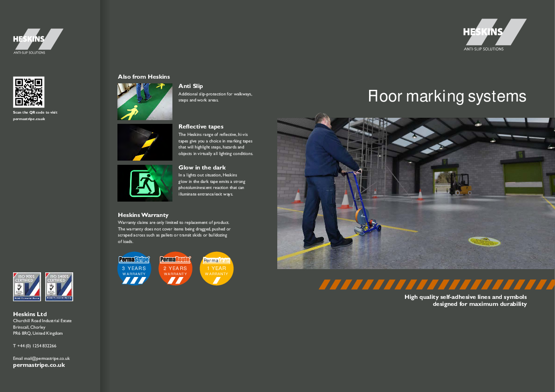The width and height of the screenshot is (555, 392).
Task: Click the 'Heskins Warranty' heading
Action: [143, 215]
